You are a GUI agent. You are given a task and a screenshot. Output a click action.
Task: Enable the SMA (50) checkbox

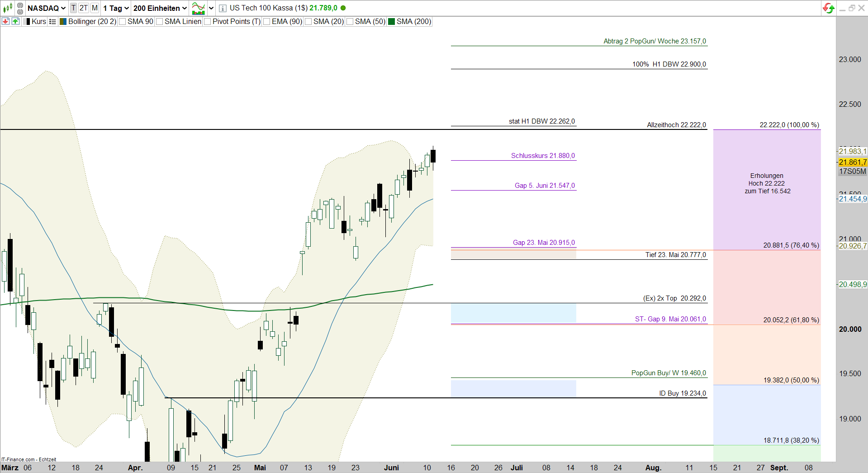[350, 22]
